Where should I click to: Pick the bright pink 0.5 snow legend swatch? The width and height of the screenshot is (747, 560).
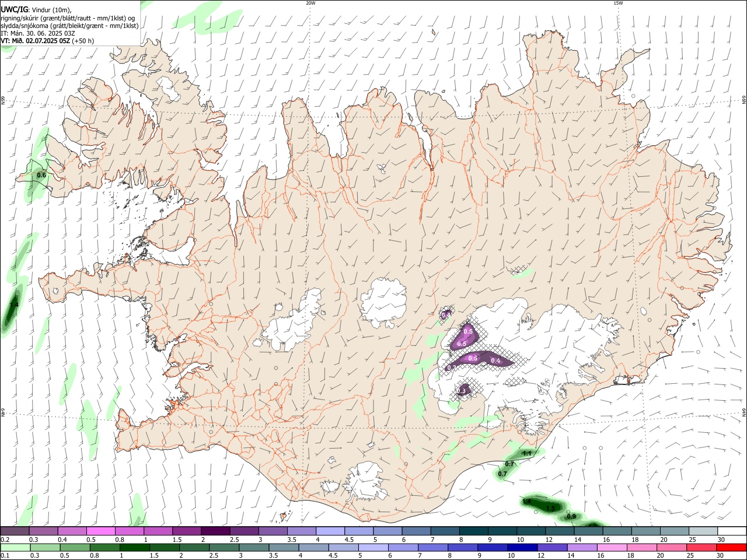click(x=100, y=531)
